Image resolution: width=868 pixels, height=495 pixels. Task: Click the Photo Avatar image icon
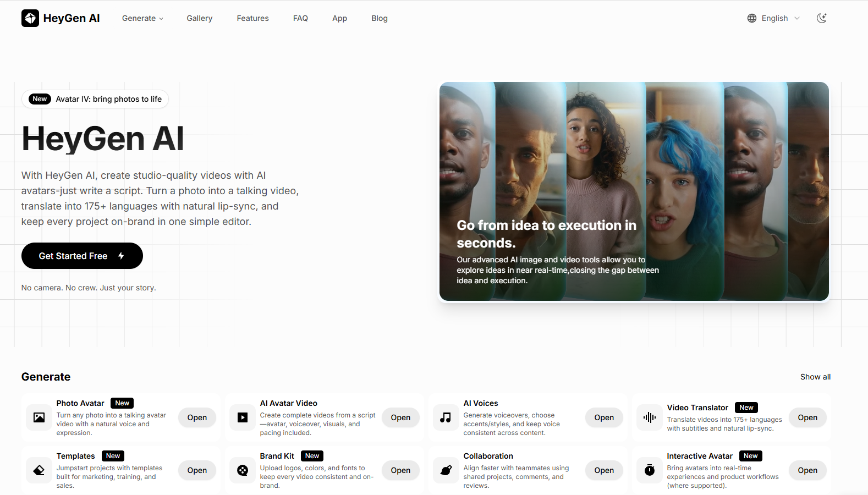pos(39,417)
